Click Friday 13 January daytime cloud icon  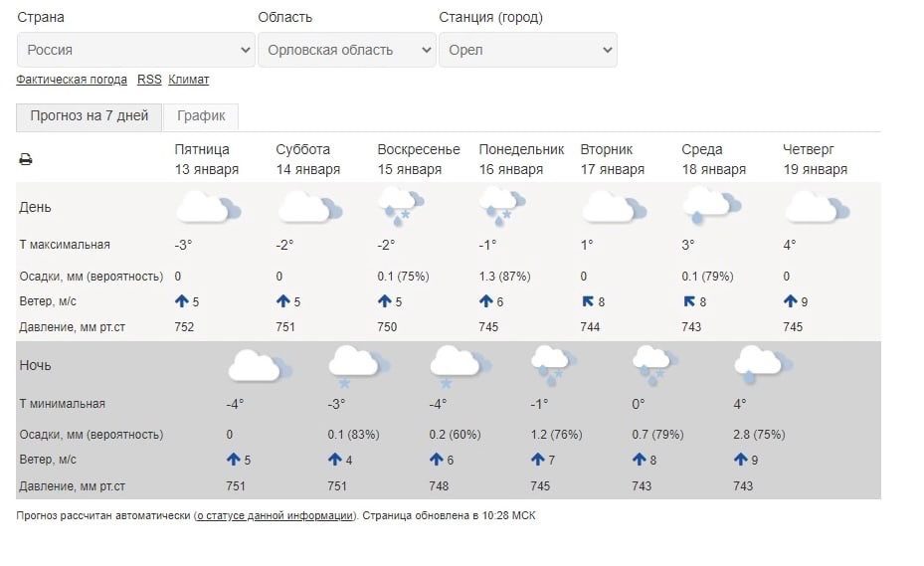tap(209, 207)
